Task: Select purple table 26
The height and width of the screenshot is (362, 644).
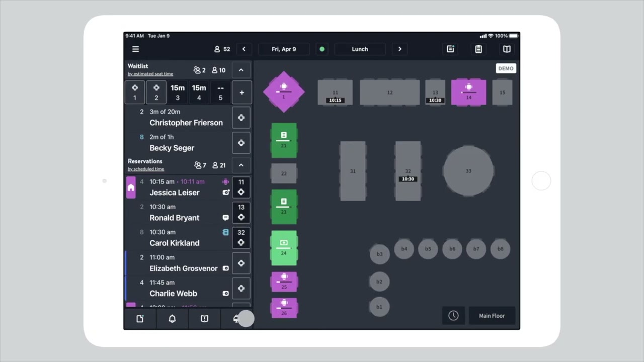Action: click(284, 308)
